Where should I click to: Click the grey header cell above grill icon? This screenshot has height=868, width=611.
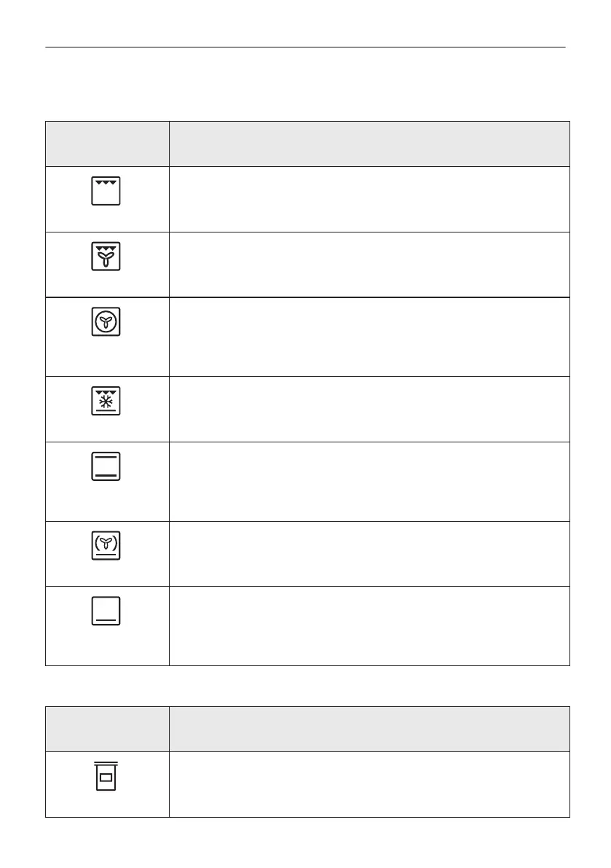tap(107, 144)
